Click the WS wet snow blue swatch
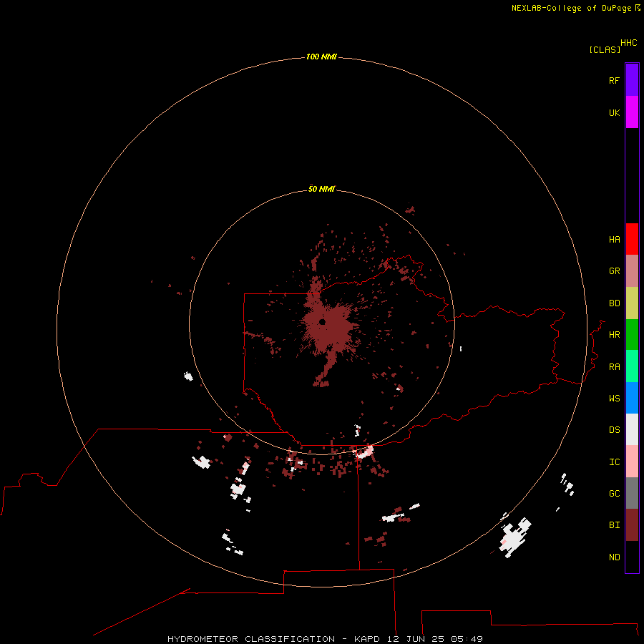The width and height of the screenshot is (644, 644). pyautogui.click(x=632, y=398)
